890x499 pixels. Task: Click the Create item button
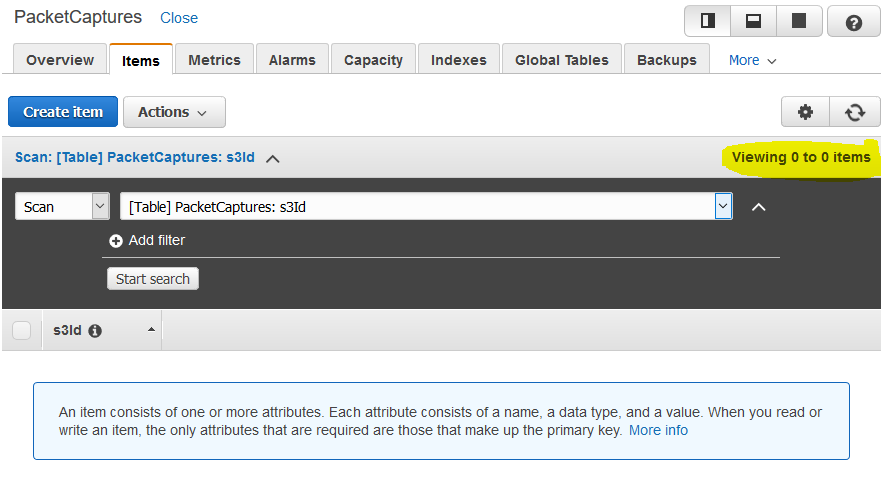pyautogui.click(x=63, y=112)
